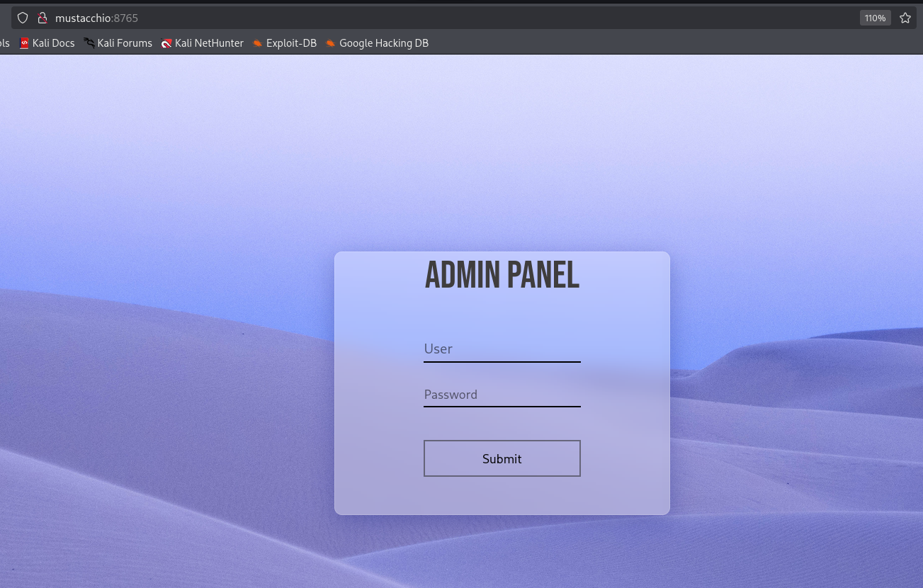923x588 pixels.
Task: Open the insecure connection padlock indicator
Action: click(42, 18)
